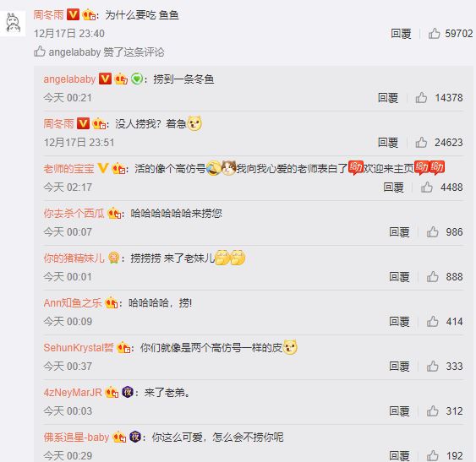Click the green heart badge next to angelababy
476x462 pixels.
[137, 79]
